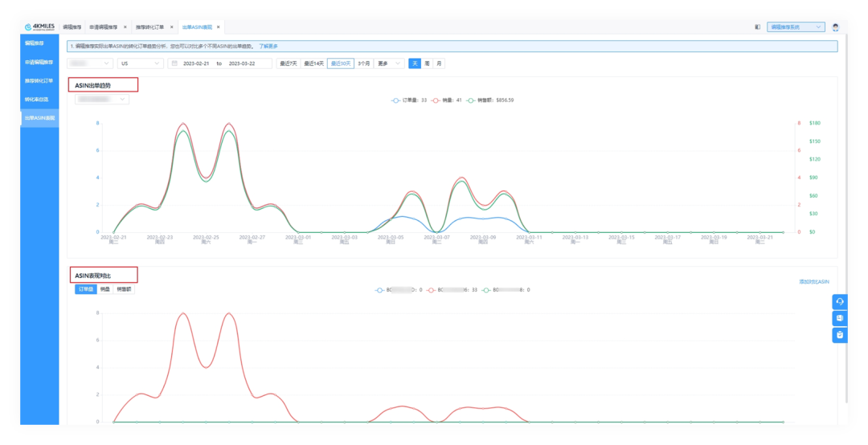Viewport: 868px width, 445px height.
Task: Click the 2023-03-11 axis label on trend chart
Action: [529, 239]
